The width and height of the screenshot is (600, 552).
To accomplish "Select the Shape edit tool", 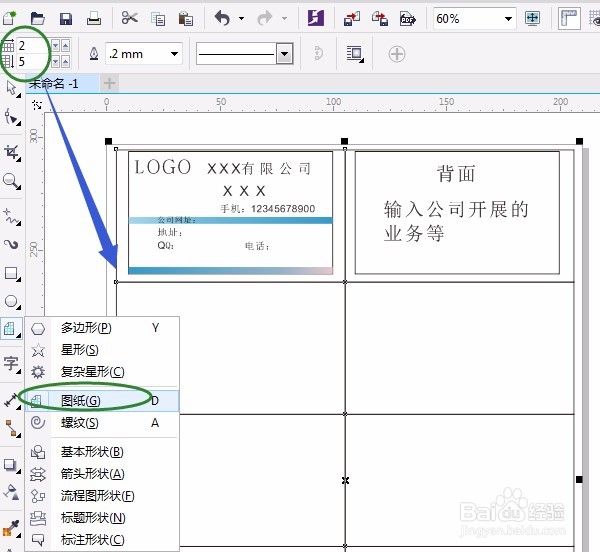I will point(11,117).
